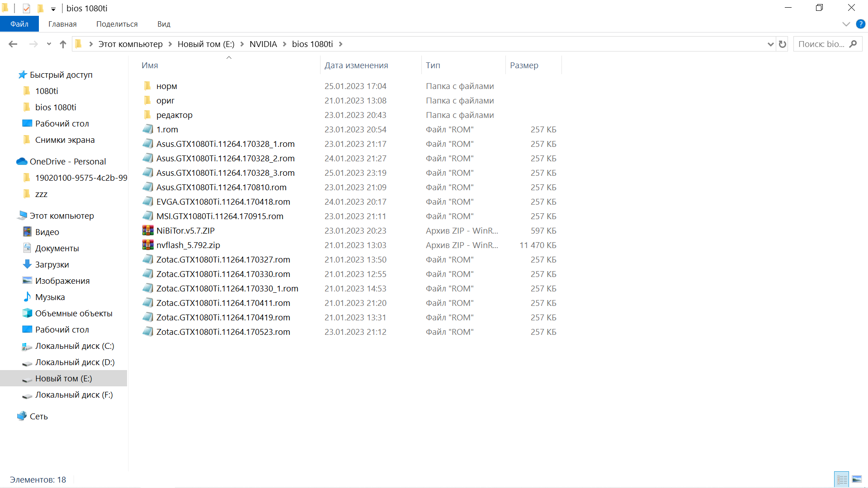The height and width of the screenshot is (488, 868).
Task: Open the address bar history dropdown
Action: click(x=770, y=44)
